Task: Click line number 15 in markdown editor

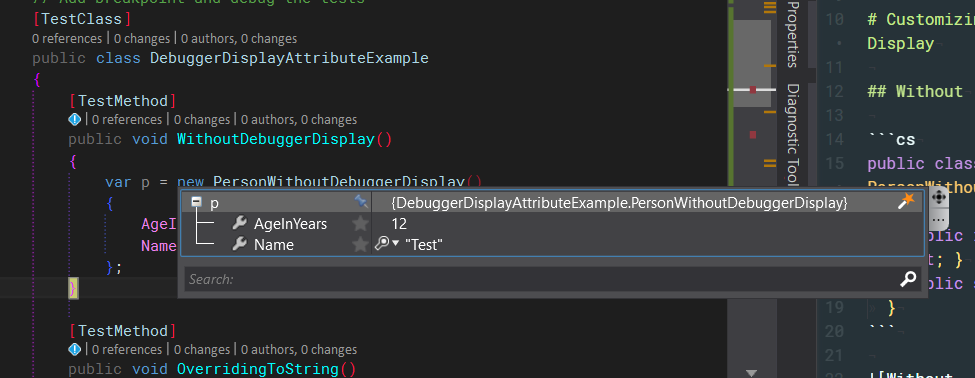Action: click(x=835, y=164)
